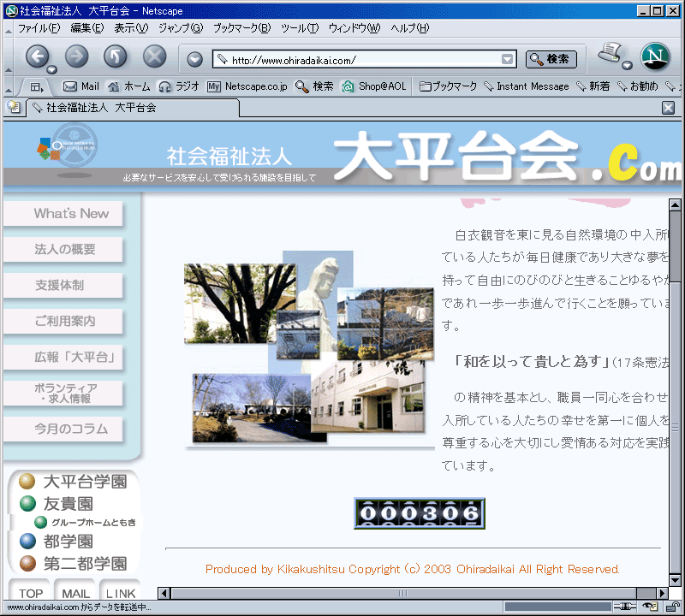685x616 pixels.
Task: Open the 支援体制 page button
Action: point(63,285)
